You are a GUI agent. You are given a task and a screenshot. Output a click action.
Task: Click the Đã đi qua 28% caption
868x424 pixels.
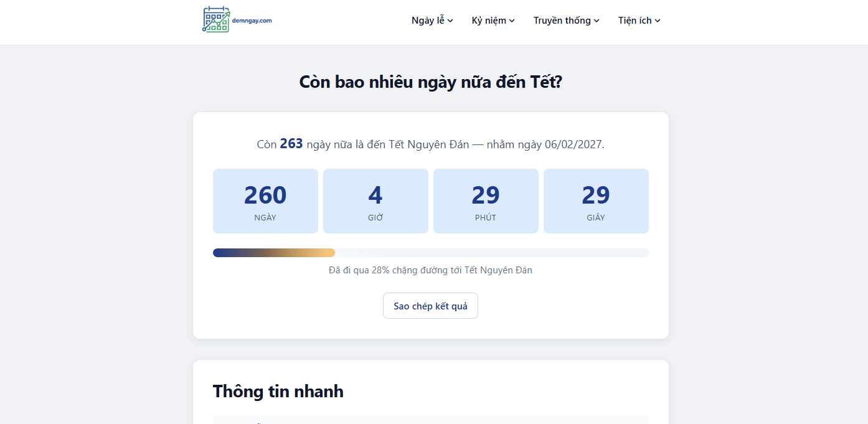(430, 270)
